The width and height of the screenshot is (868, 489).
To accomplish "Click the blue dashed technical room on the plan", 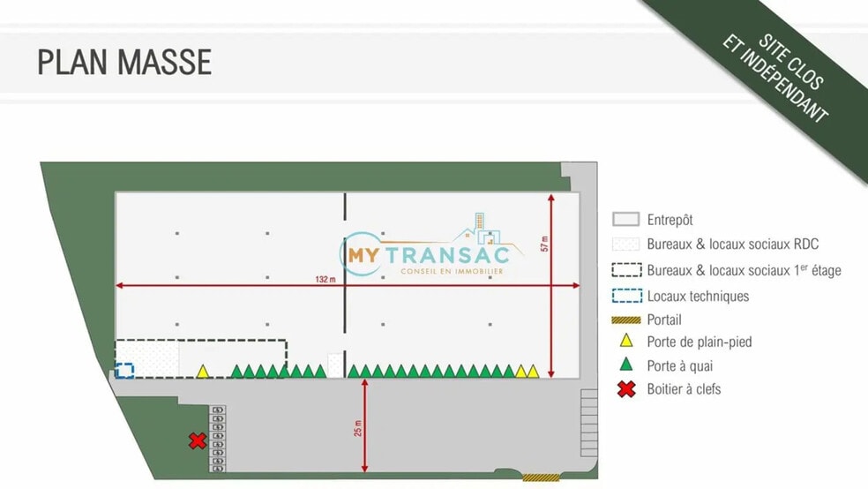I will pos(125,370).
